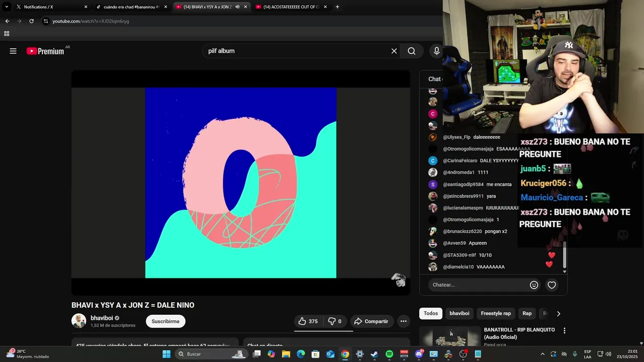Click the @diamelcia10 chat message
This screenshot has height=362, width=644.
491,267
